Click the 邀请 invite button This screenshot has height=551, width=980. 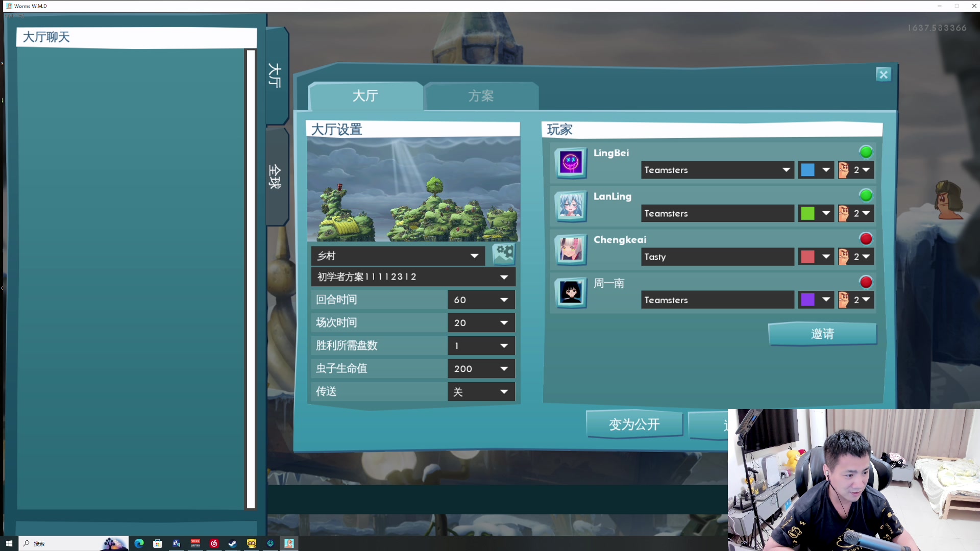pyautogui.click(x=822, y=334)
